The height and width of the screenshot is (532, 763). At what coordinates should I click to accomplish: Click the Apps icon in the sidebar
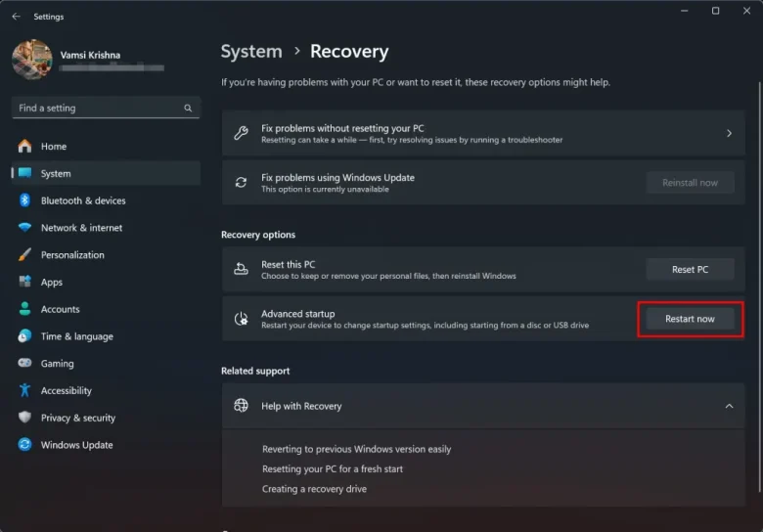[24, 282]
